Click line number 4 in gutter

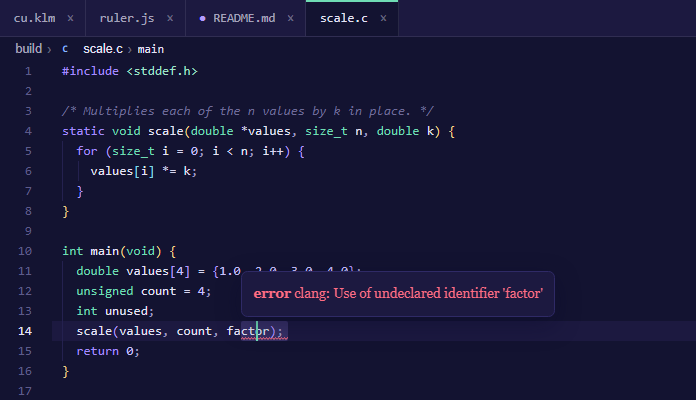28,131
